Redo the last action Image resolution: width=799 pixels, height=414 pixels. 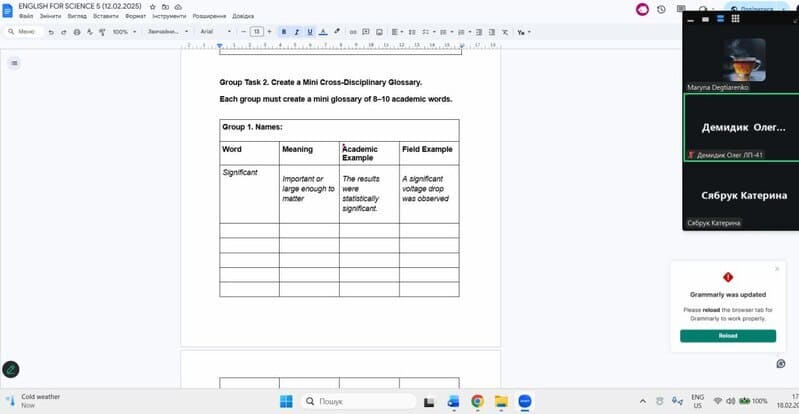[64, 32]
